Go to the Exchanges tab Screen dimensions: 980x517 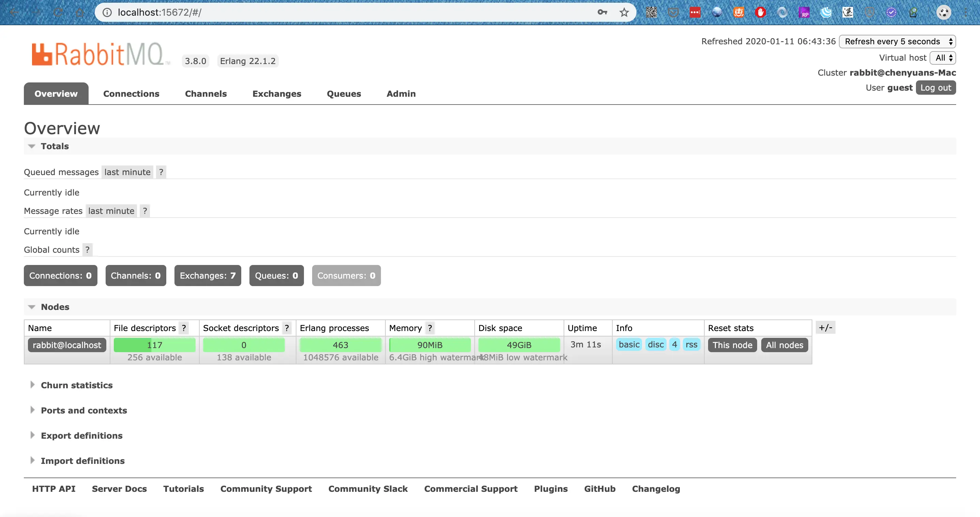[x=277, y=94]
